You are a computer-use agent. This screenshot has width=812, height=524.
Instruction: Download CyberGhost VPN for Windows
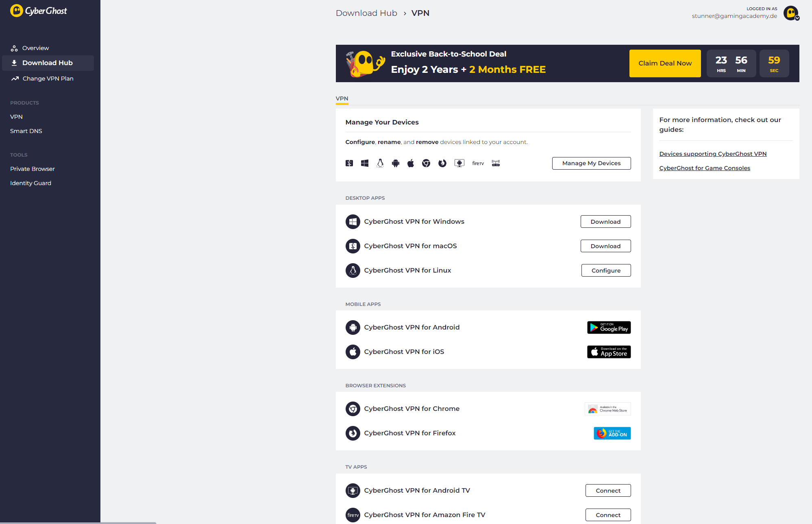(605, 222)
